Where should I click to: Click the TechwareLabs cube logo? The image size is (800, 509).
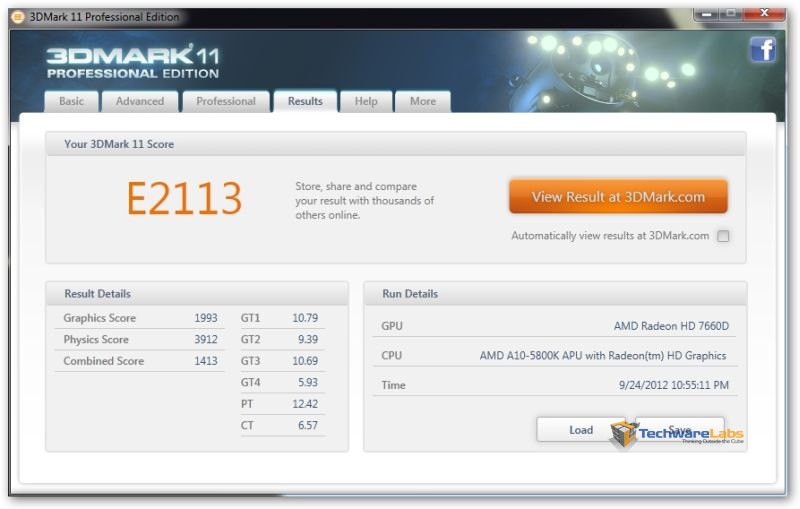click(625, 432)
